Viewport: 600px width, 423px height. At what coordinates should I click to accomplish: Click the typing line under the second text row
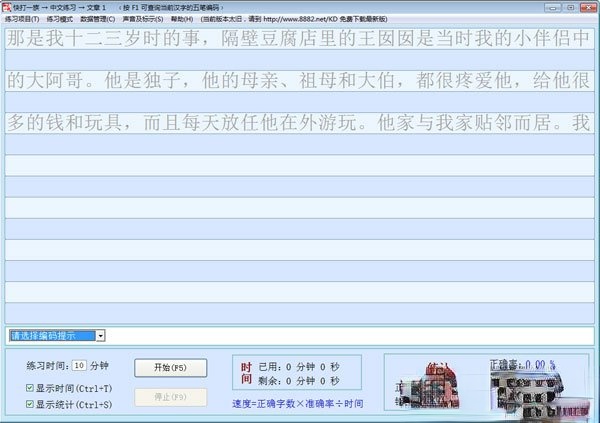point(300,102)
